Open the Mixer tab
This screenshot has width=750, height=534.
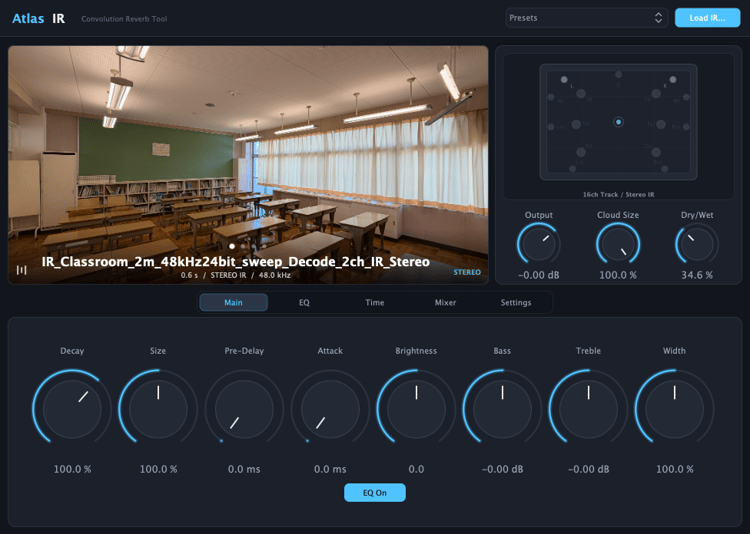pos(445,302)
